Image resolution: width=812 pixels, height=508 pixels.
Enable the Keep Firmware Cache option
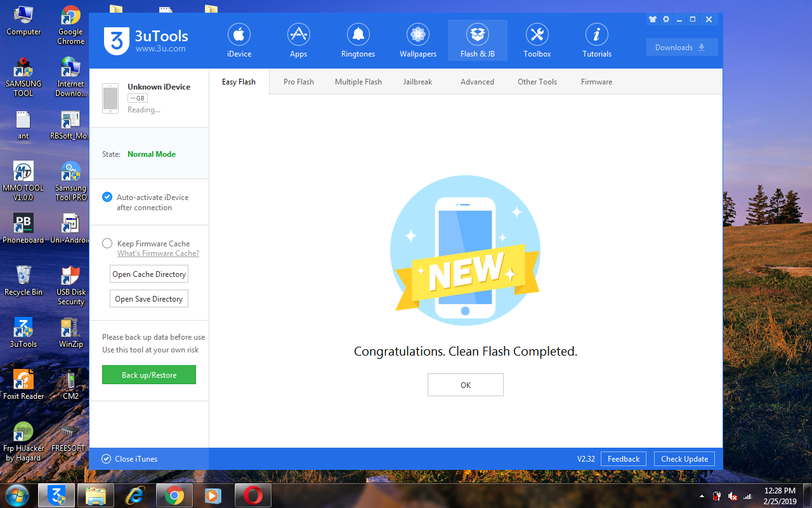coord(107,243)
